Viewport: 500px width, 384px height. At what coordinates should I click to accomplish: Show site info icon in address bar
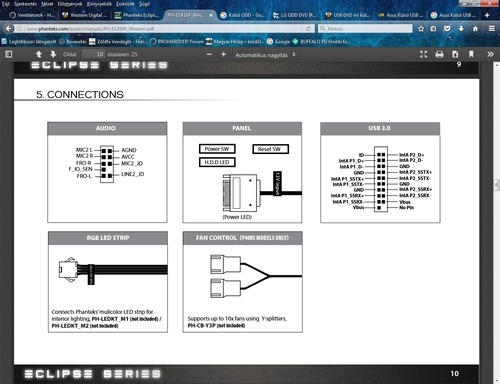20,29
